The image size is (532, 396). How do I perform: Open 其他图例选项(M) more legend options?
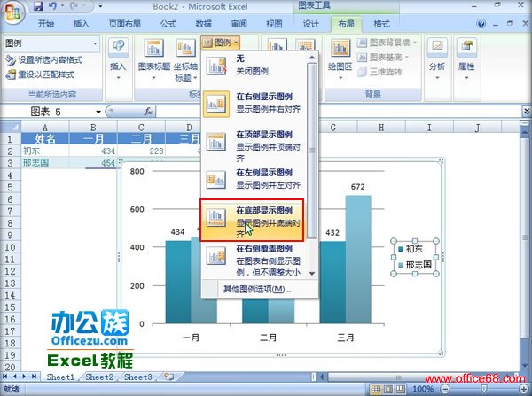[257, 289]
